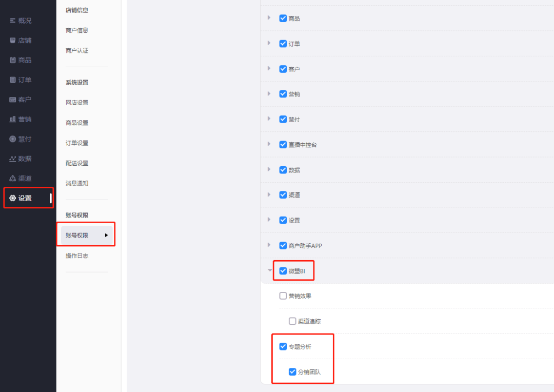Click the 概况 overview icon in sidebar
Screen dimensions: 554x392
(x=12, y=21)
